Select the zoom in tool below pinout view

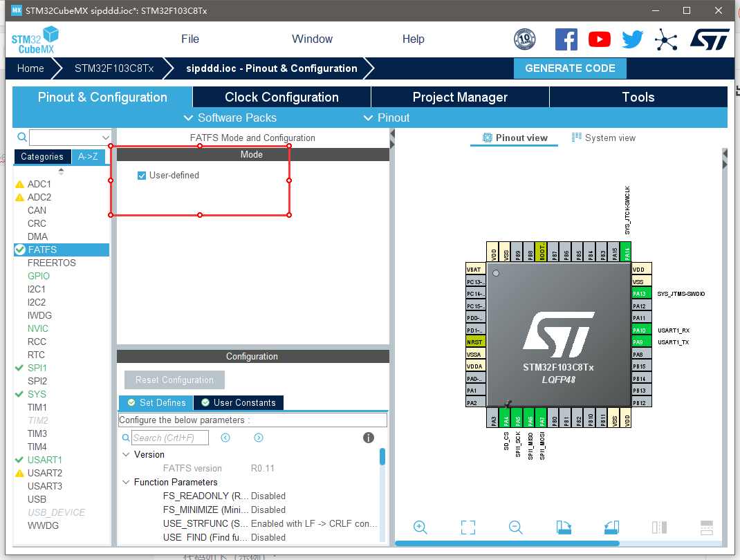tap(420, 528)
